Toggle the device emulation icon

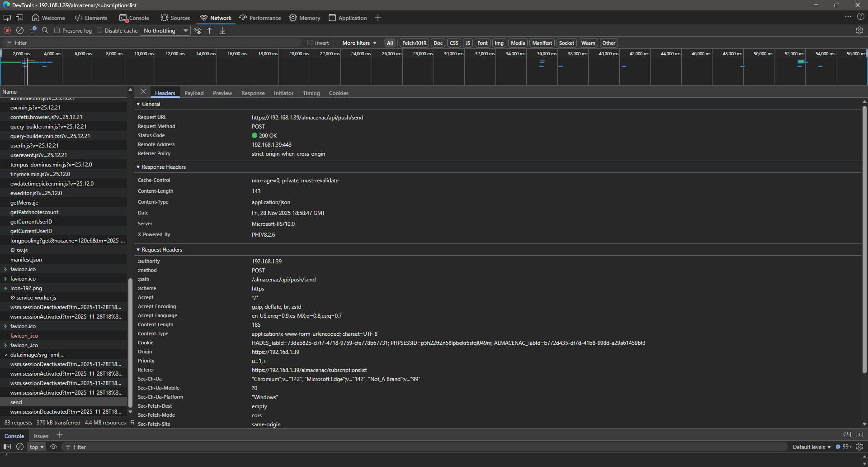(19, 18)
